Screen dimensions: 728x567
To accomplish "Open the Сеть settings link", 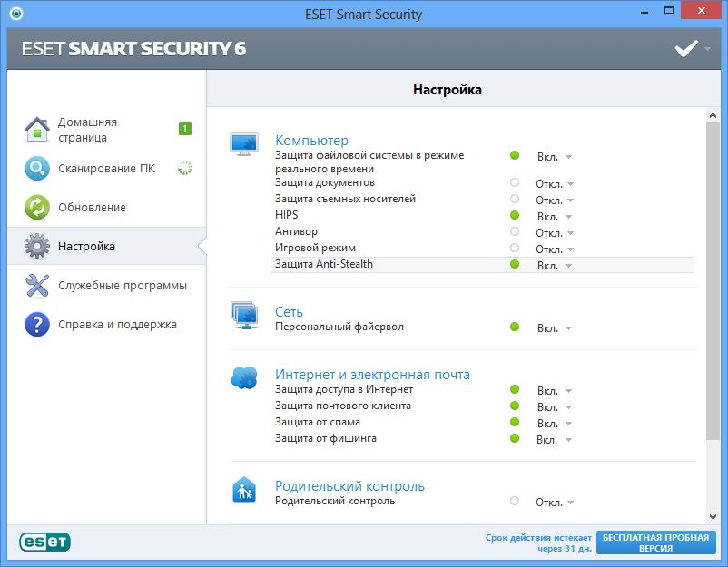I will 289,312.
